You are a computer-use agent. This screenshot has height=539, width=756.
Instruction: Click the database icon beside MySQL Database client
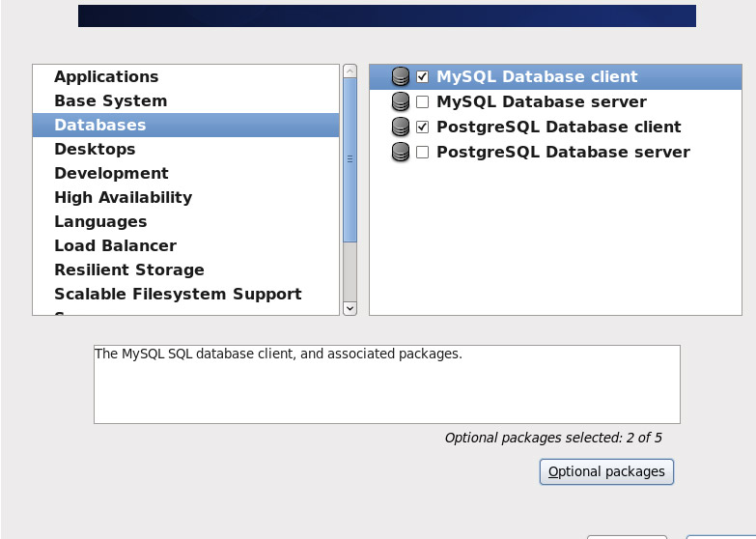[x=400, y=76]
